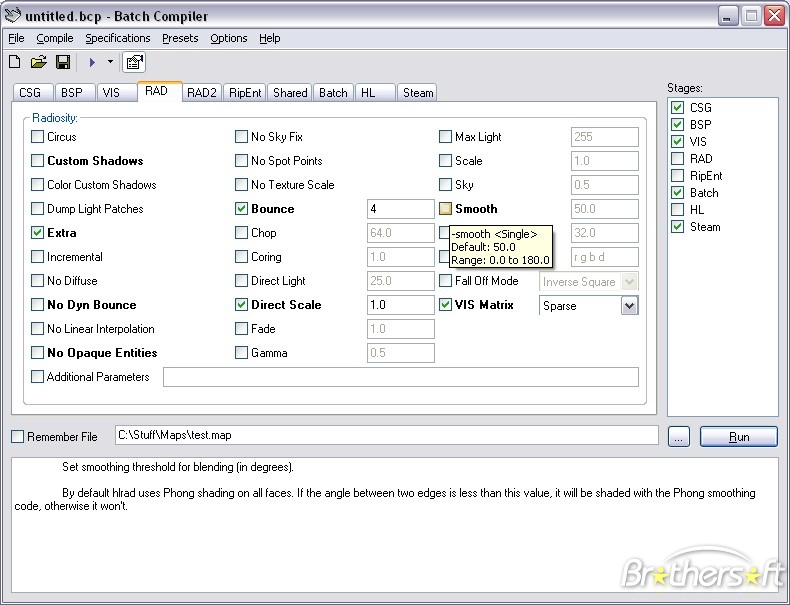Toggle the Coring checkbox
This screenshot has height=605, width=790.
pyautogui.click(x=241, y=257)
